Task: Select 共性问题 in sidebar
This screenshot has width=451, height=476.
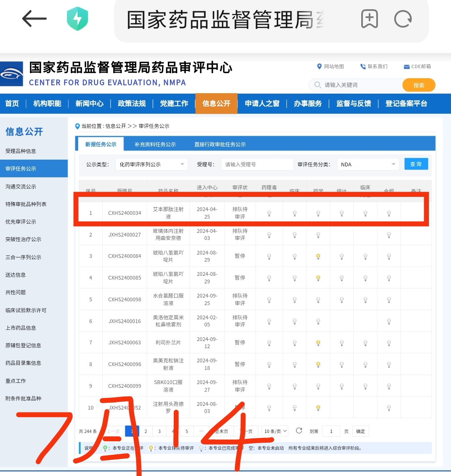Action: click(x=15, y=293)
